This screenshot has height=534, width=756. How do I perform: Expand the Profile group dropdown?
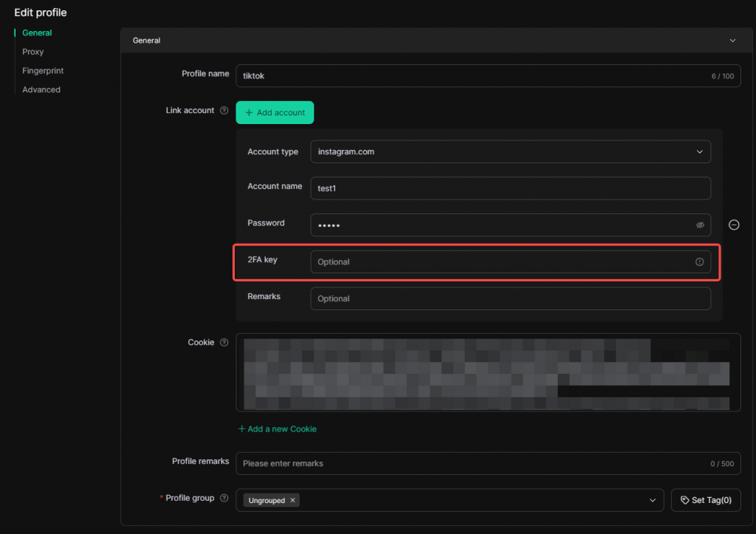[652, 500]
